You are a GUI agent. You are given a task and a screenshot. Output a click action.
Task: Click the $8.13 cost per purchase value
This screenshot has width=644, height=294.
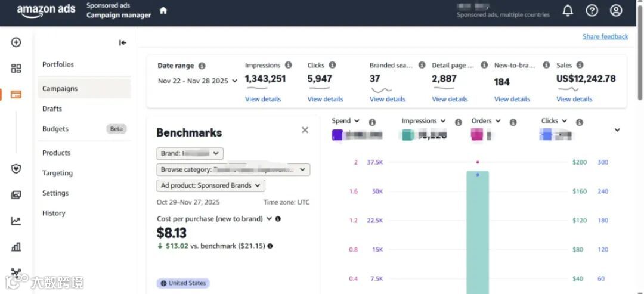172,233
